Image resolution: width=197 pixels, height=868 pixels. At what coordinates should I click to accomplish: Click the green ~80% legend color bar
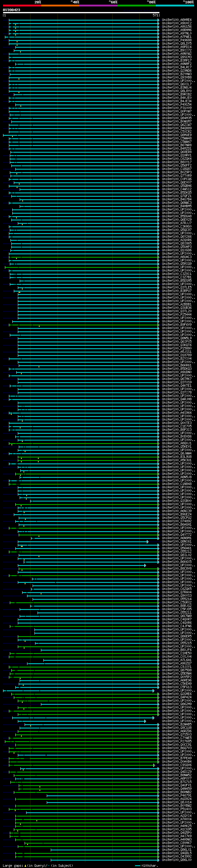[136, 6]
